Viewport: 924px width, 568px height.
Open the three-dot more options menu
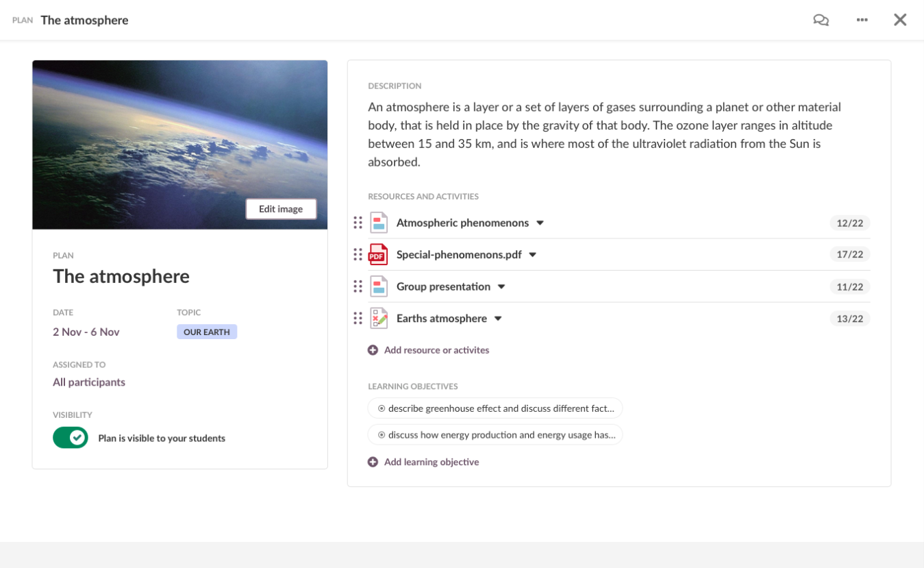[x=862, y=20]
